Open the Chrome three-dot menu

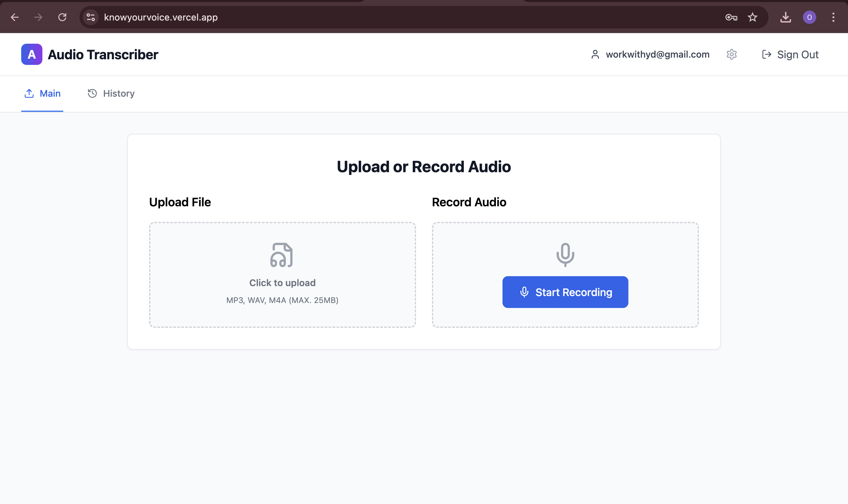833,17
